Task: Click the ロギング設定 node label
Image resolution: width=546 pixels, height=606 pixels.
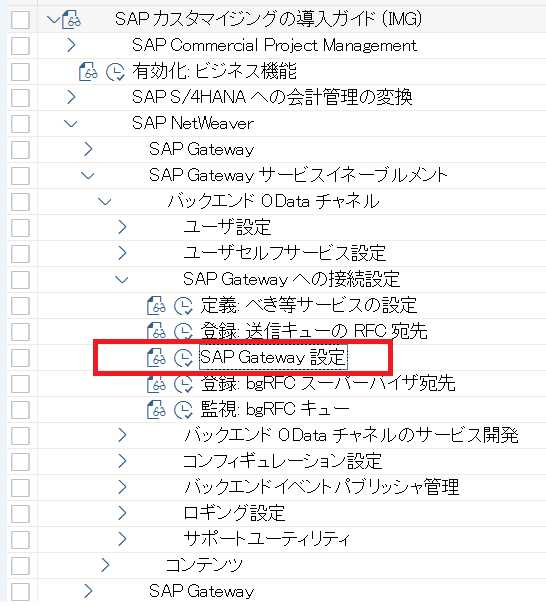Action: [234, 513]
